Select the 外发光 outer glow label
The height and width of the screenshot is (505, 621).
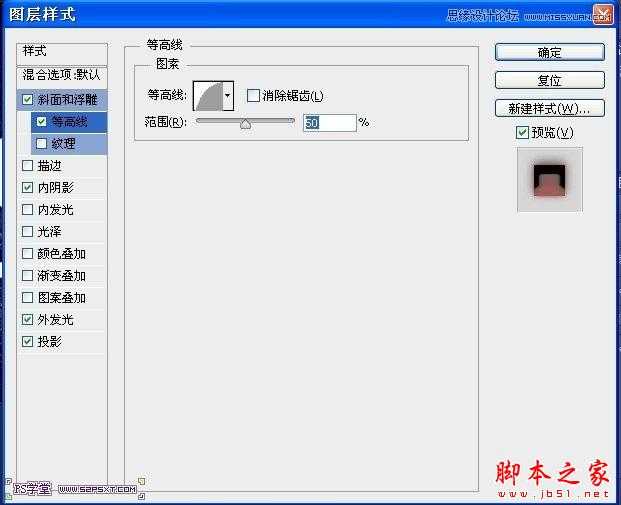56,319
